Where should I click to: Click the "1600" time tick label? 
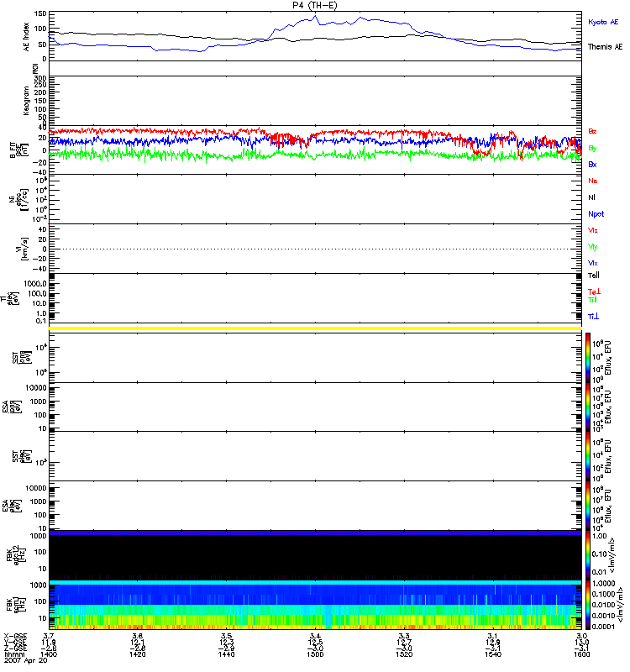coord(581,654)
